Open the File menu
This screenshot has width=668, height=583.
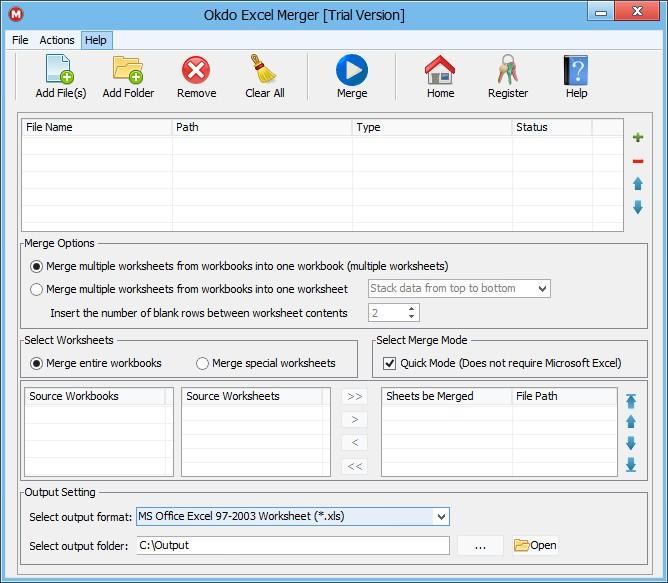tap(20, 40)
